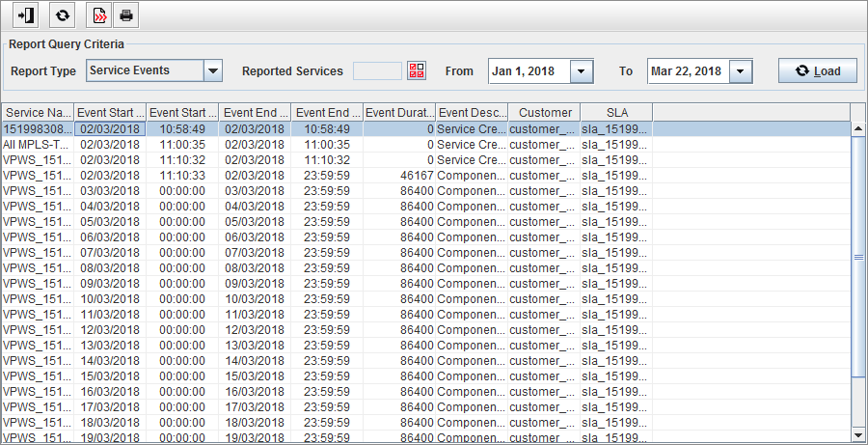Expand the To date picker

pos(740,71)
